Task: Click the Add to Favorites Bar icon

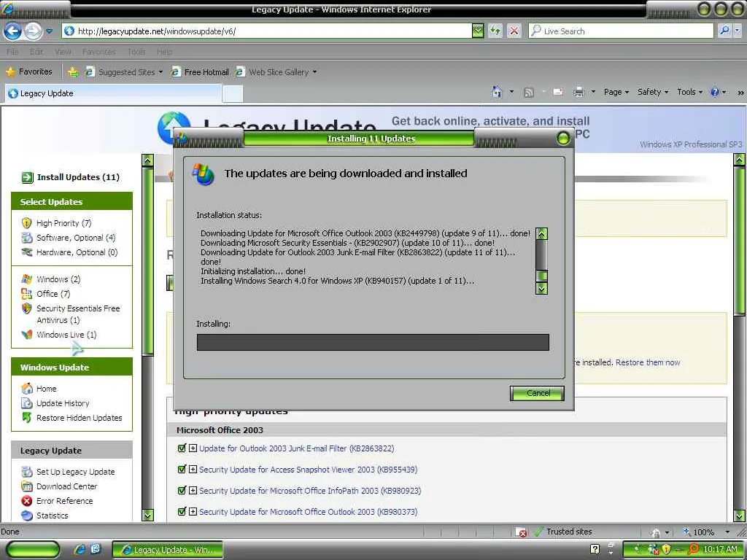Action: [x=73, y=72]
